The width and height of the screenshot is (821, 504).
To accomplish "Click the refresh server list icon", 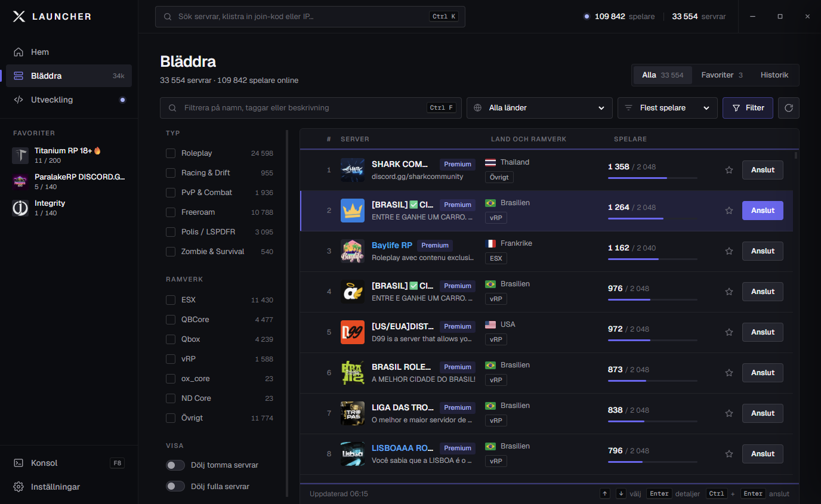I will click(788, 108).
